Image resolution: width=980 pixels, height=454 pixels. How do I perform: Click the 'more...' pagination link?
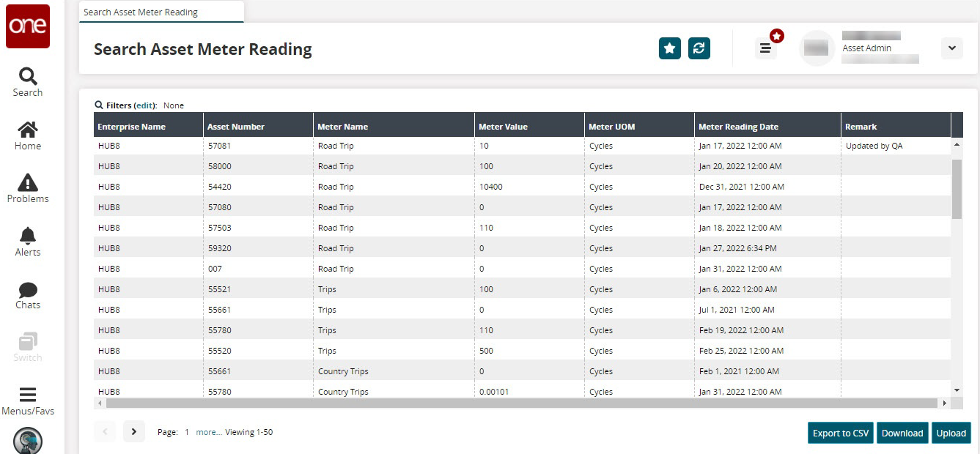pyautogui.click(x=209, y=433)
